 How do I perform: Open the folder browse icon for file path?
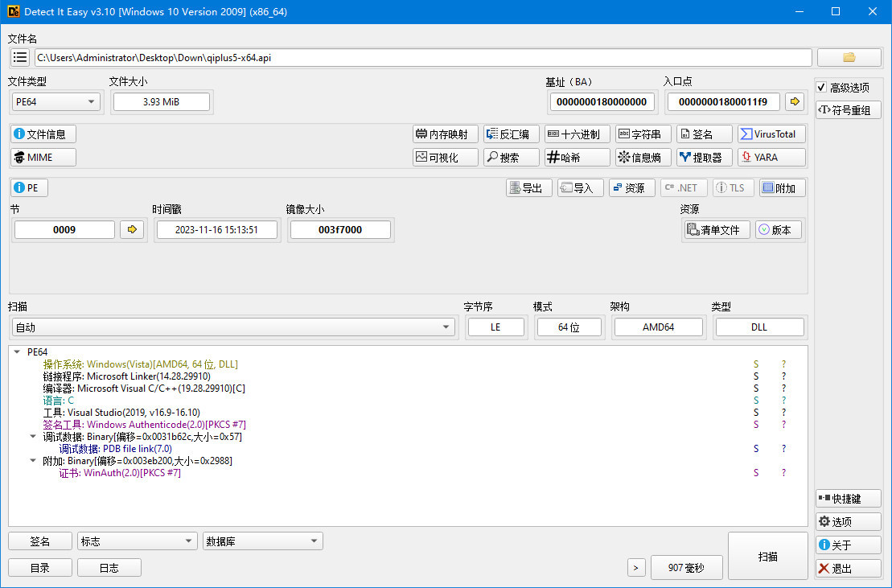[849, 57]
